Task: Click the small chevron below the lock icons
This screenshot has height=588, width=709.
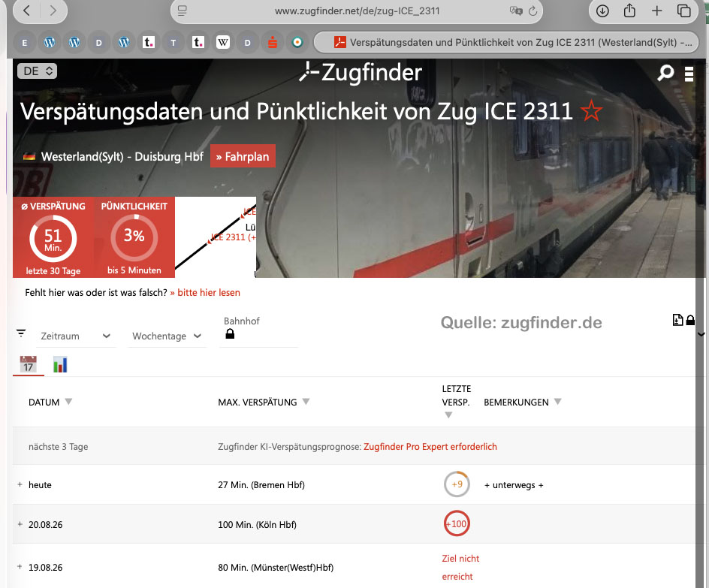Action: [x=701, y=334]
